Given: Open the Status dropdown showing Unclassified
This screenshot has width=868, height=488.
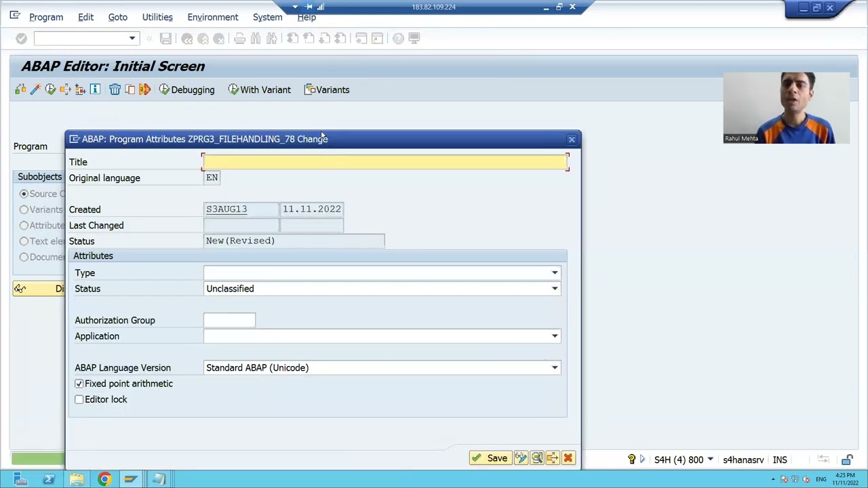Looking at the screenshot, I should pos(555,289).
